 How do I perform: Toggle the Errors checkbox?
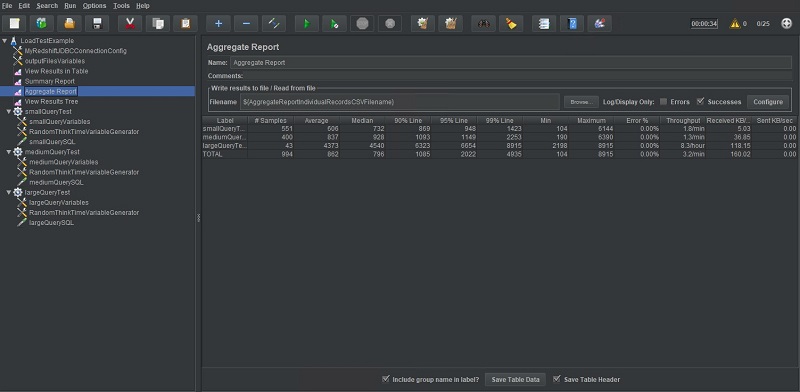click(663, 102)
